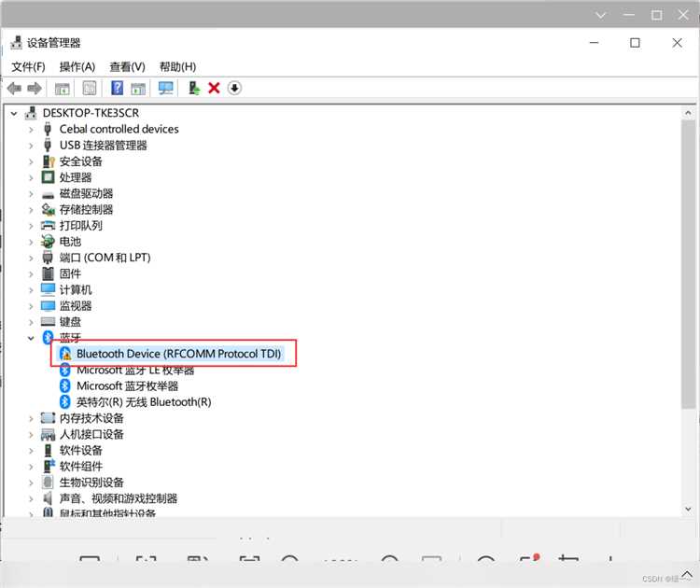Expand the 人机接口设备 node
The width and height of the screenshot is (700, 588).
[x=31, y=434]
